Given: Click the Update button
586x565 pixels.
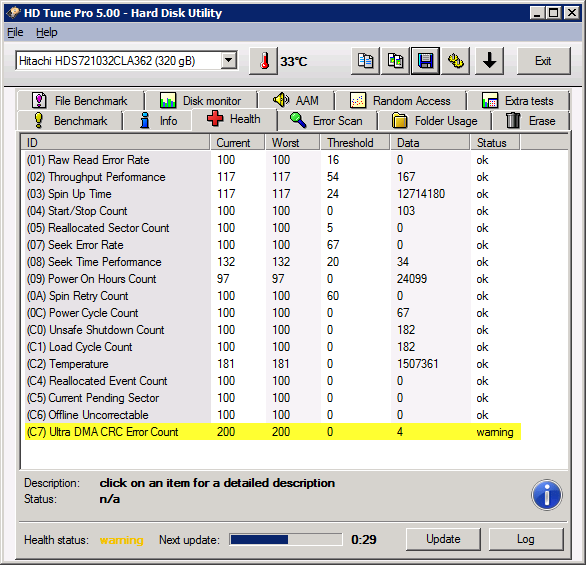Looking at the screenshot, I should pos(443,539).
